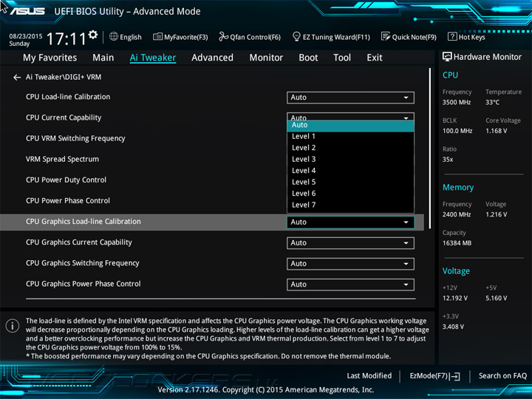
Task: Expand the CPU Graphics Current Capability dropdown
Action: coord(350,243)
